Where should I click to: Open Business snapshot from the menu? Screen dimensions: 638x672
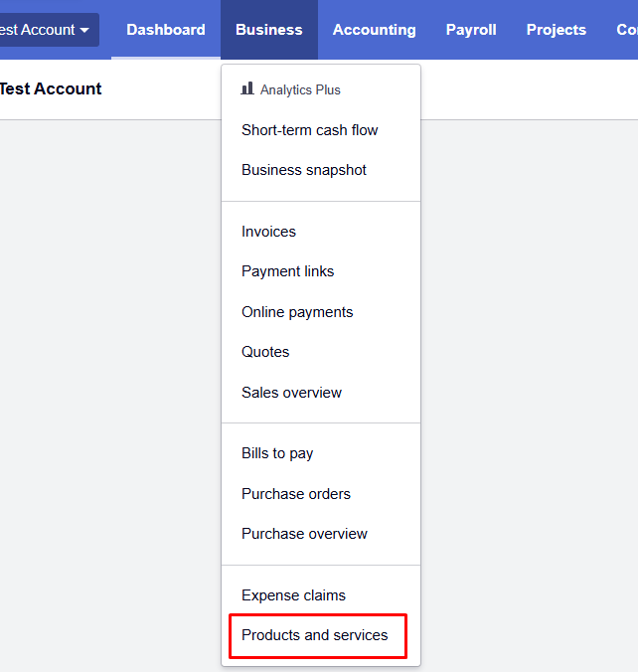click(x=304, y=170)
